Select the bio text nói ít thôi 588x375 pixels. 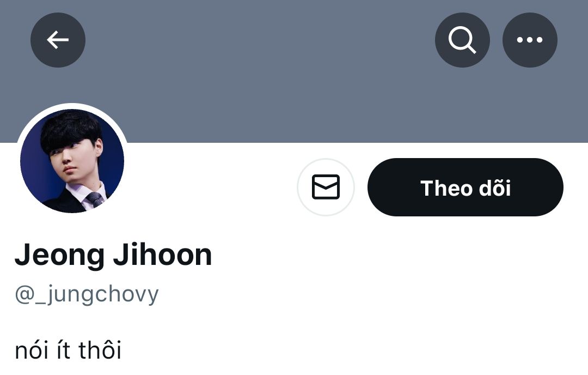(x=68, y=350)
